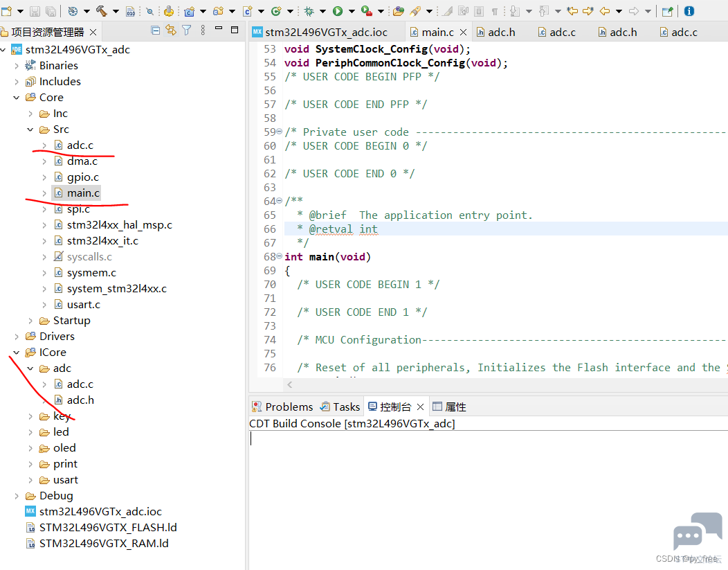Close the 控制台 console view

(x=420, y=407)
